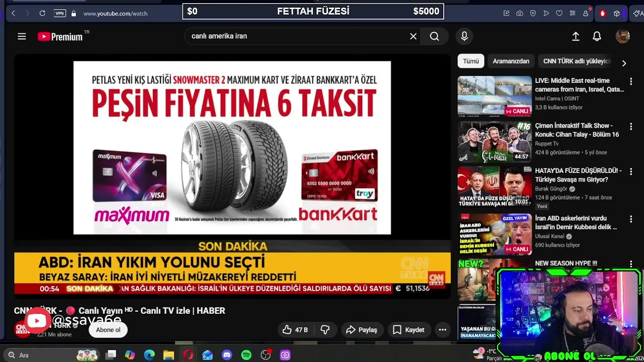644x362 pixels.
Task: Click the red hand stop extension icon
Action: tap(603, 14)
